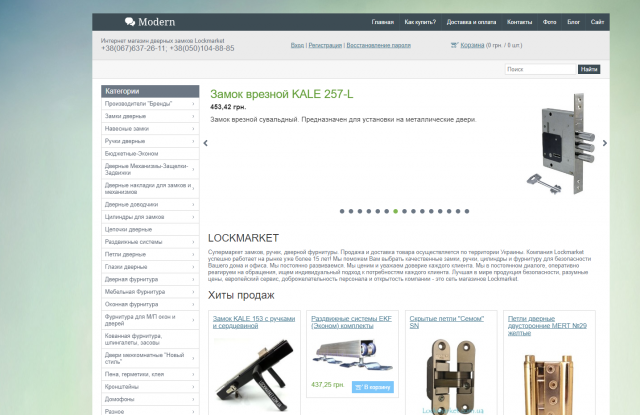Add EKF sliding system with В корзину

coord(373,387)
